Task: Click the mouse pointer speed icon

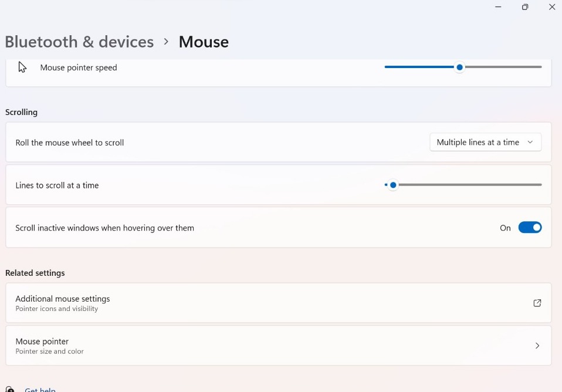Action: point(22,67)
